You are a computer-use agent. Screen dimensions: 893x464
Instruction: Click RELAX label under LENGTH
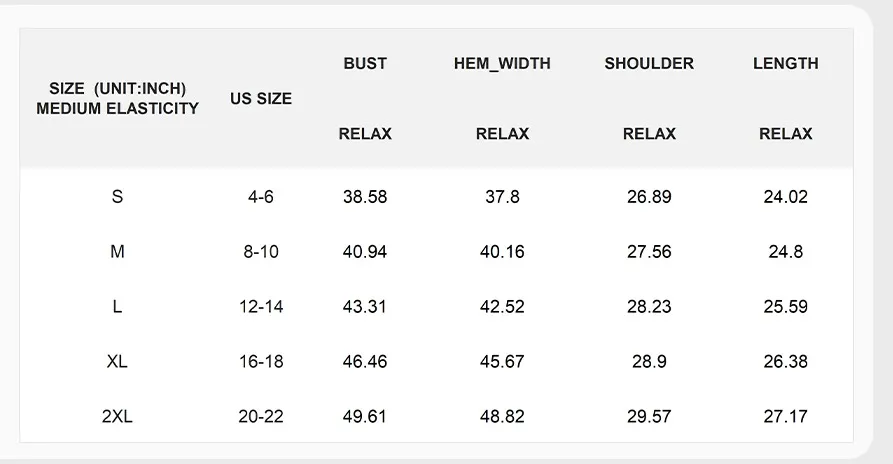click(786, 133)
